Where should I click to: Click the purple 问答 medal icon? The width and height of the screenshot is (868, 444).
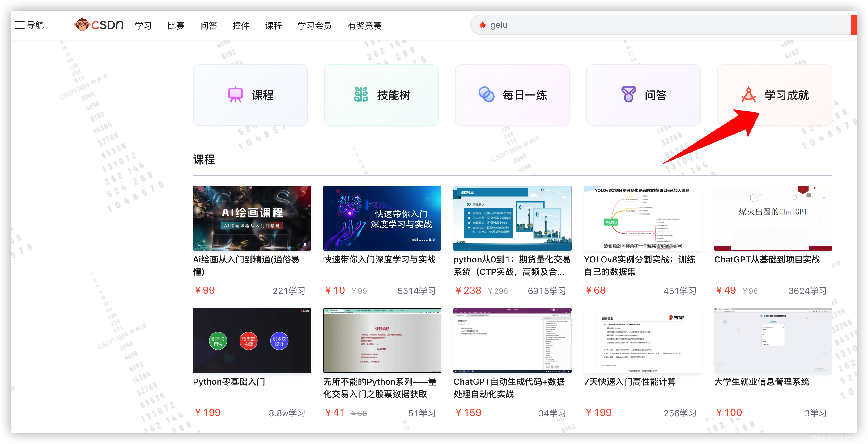[x=628, y=94]
